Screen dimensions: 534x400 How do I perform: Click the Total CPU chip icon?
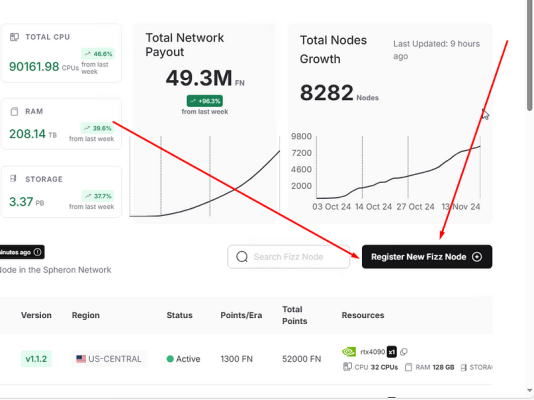click(x=14, y=37)
